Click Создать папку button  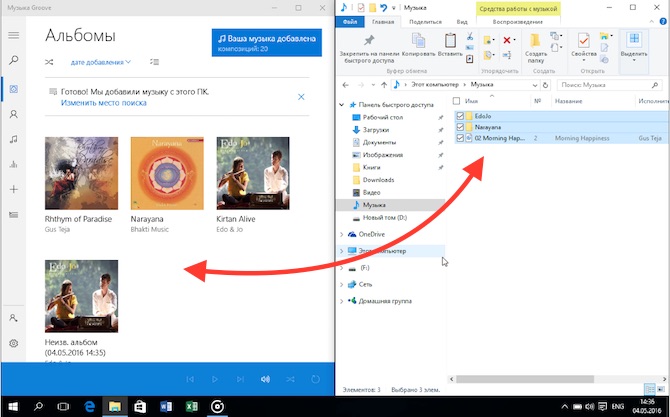coord(535,48)
